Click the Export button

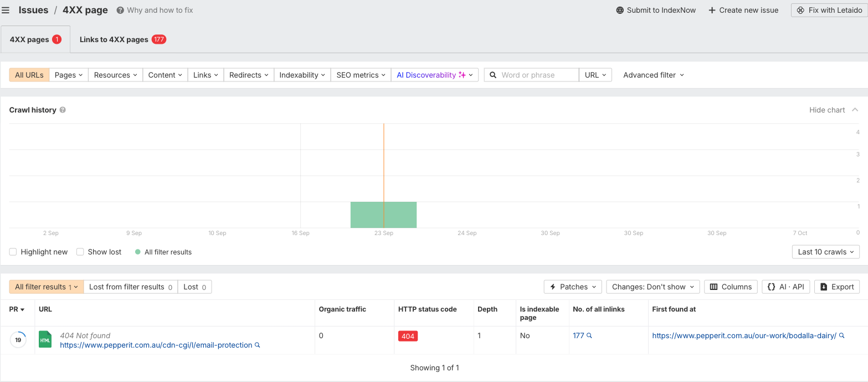[x=837, y=287]
